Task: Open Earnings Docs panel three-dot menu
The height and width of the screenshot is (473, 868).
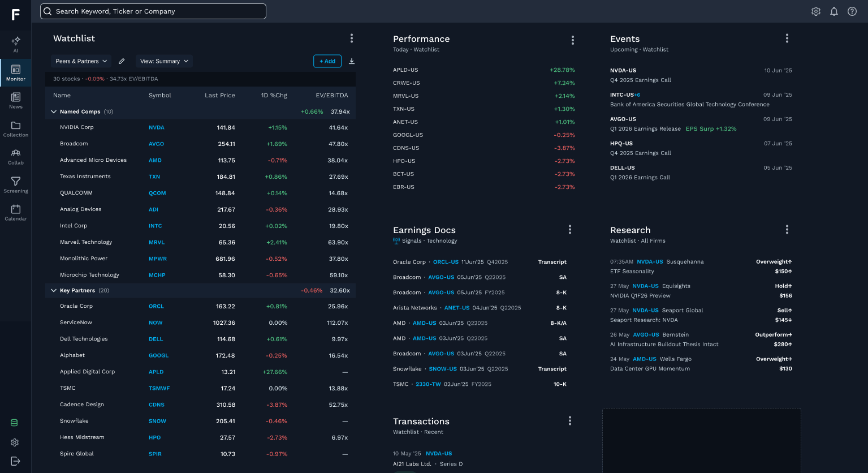Action: (570, 230)
